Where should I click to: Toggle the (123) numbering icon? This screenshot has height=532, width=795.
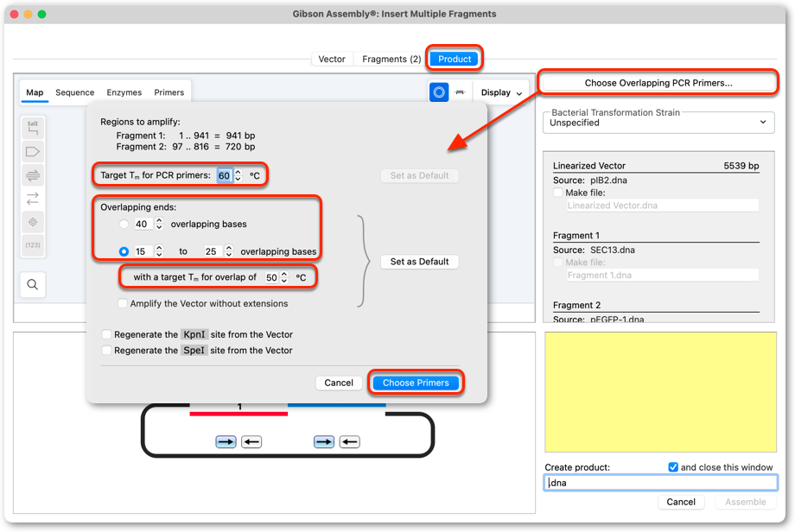coord(33,245)
